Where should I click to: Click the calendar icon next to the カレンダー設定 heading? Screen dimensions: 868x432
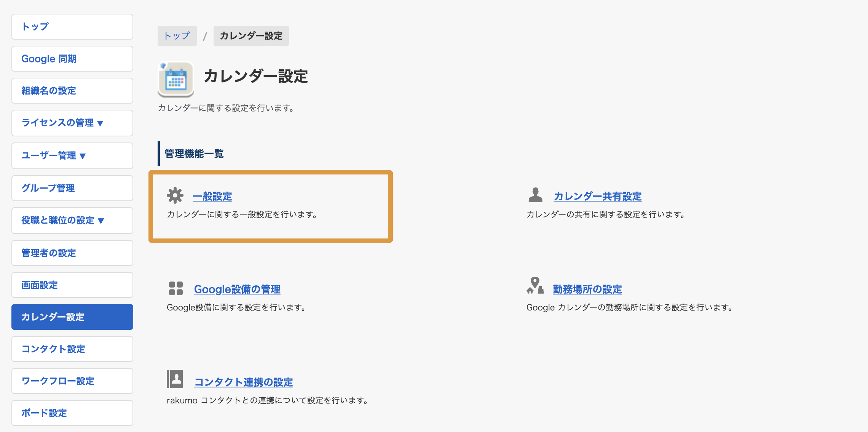pos(176,80)
